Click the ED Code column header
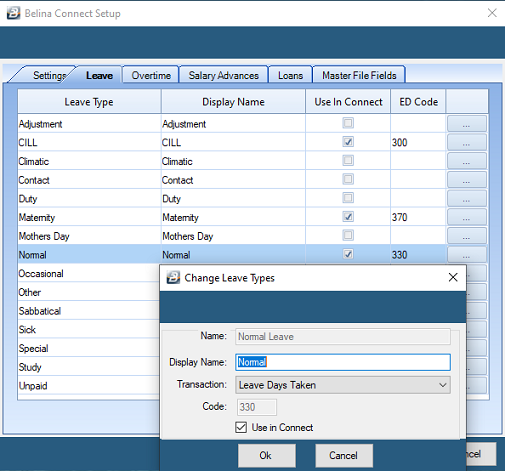The image size is (505, 471). pos(418,102)
